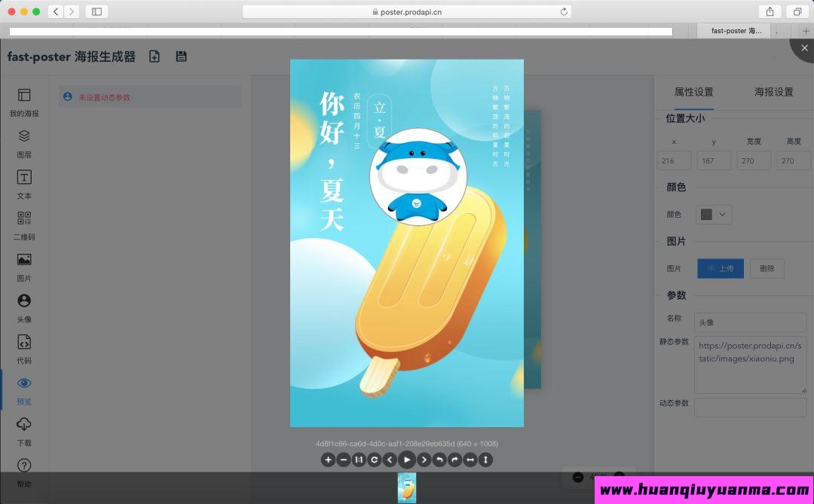Click the 高度 height field
Viewport: 814px width, 504px height.
pos(794,160)
